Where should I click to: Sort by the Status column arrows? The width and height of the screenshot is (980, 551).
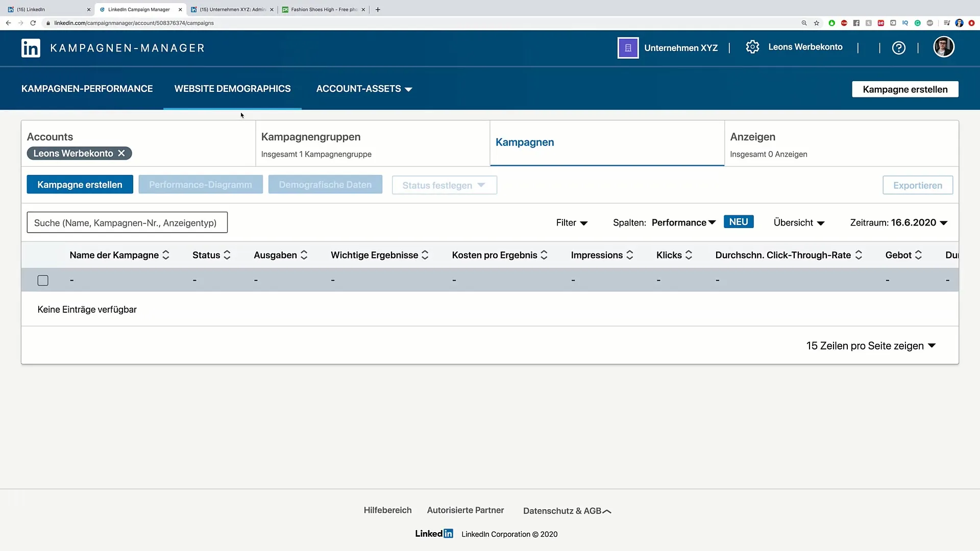tap(227, 255)
